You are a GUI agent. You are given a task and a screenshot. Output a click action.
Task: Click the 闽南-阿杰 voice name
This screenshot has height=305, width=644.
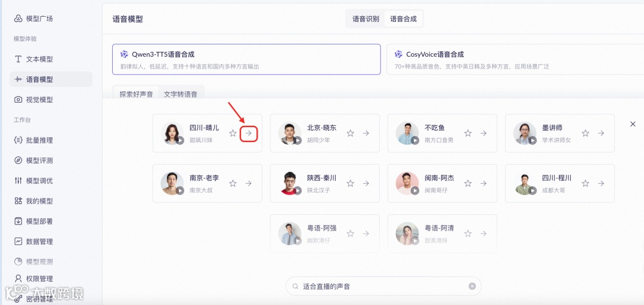point(439,178)
